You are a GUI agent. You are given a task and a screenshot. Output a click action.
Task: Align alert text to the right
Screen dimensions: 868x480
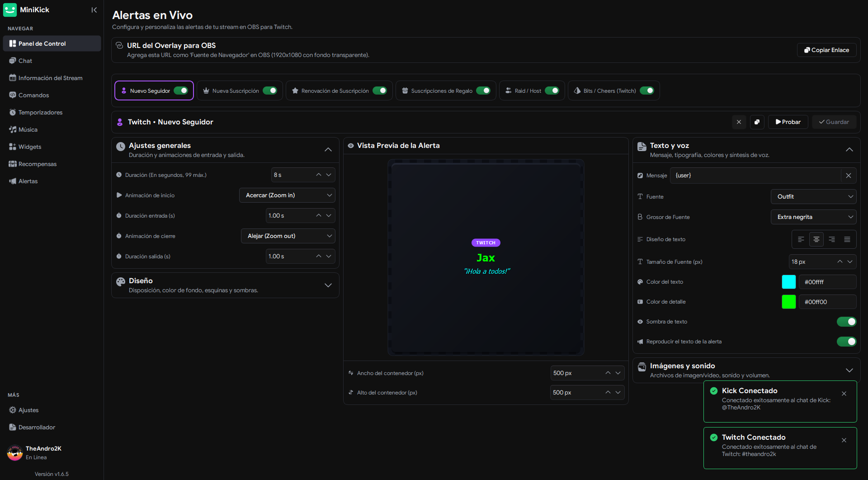coord(832,239)
